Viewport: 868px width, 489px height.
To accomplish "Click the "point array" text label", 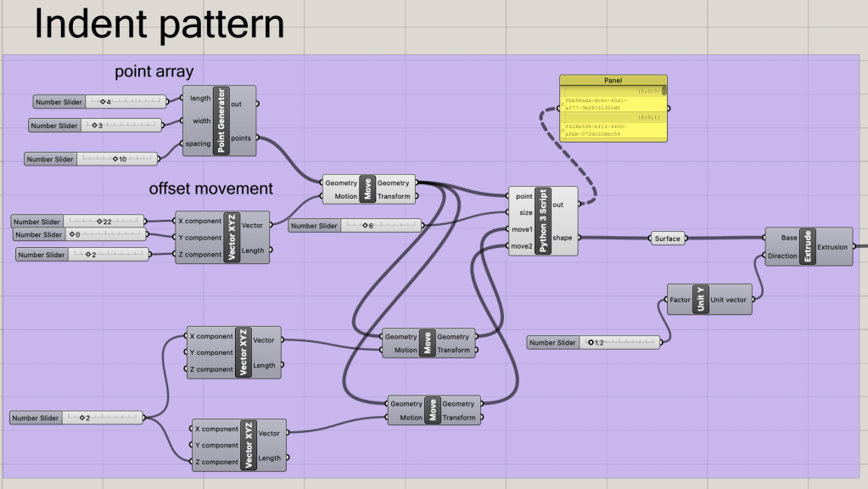I will pyautogui.click(x=154, y=71).
